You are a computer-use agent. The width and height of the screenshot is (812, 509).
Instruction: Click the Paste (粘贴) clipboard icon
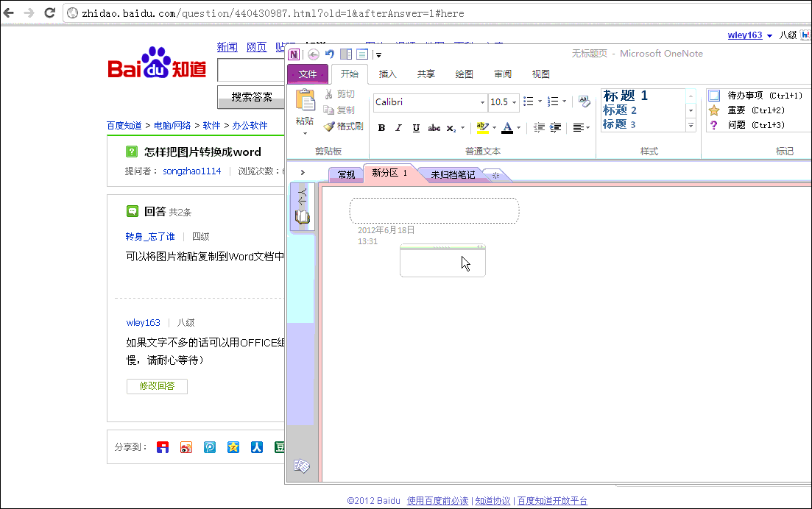pyautogui.click(x=305, y=101)
